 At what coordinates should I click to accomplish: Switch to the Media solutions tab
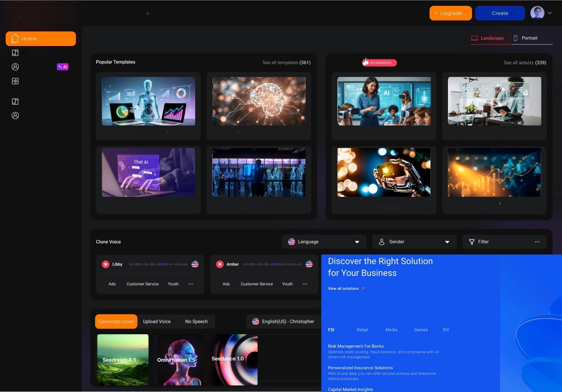391,330
